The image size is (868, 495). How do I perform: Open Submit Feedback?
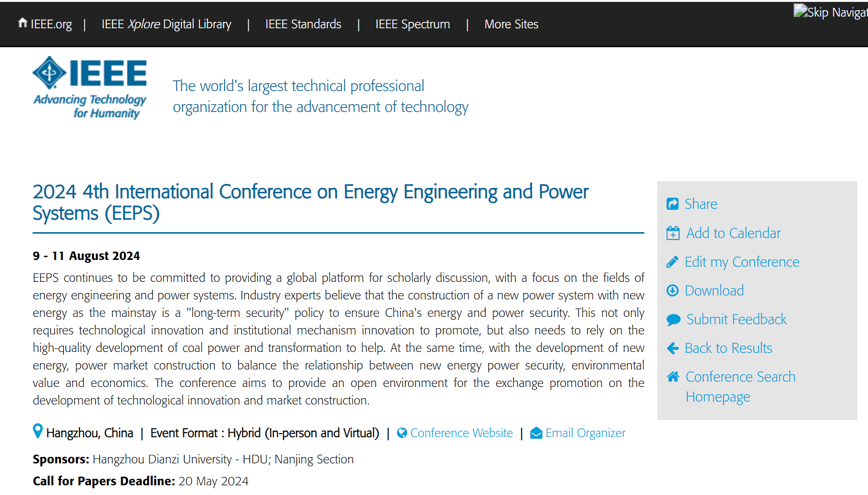tap(736, 319)
